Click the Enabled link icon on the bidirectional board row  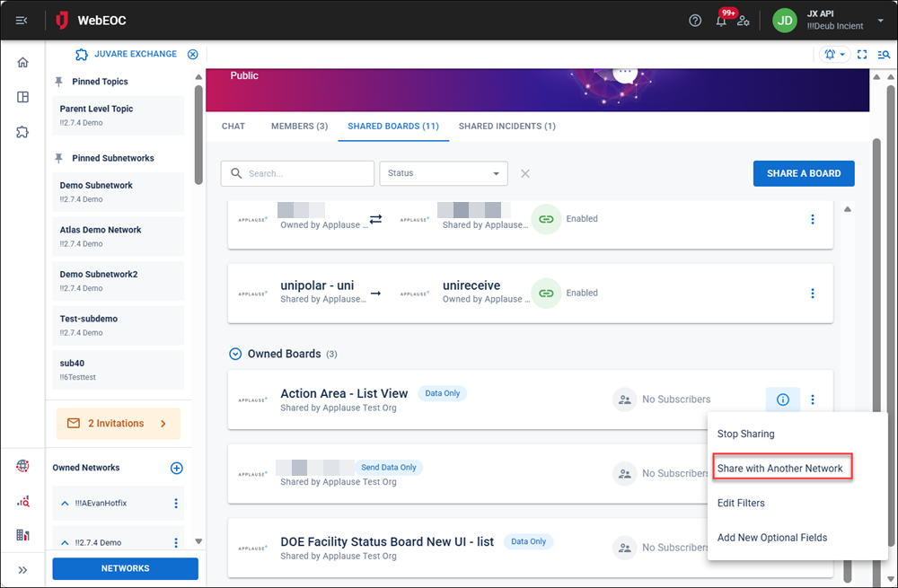[546, 219]
